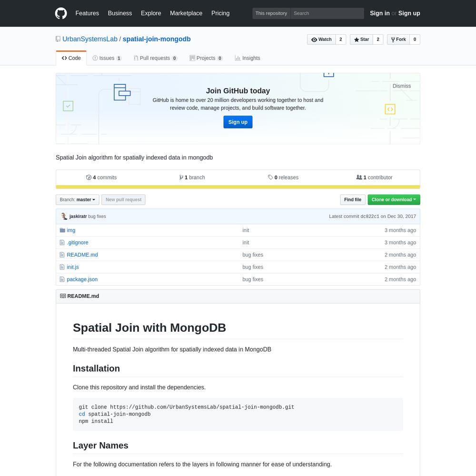View the 0 releases link
The width and height of the screenshot is (476, 476).
pos(283,177)
